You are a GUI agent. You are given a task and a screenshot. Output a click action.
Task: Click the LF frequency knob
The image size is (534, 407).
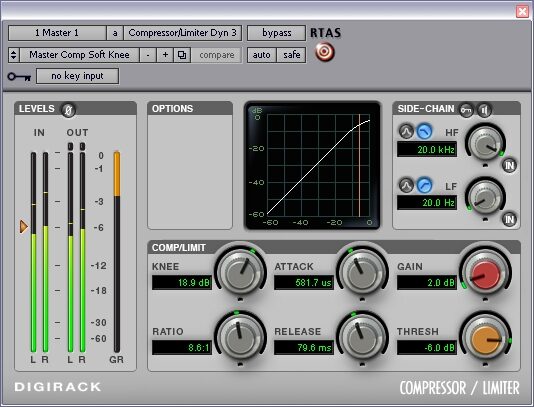[485, 198]
